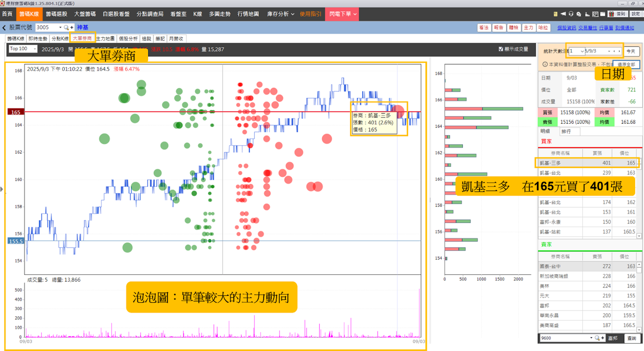
Task: Click the yellow notebook icon in top toolbar
Action: 555,14
